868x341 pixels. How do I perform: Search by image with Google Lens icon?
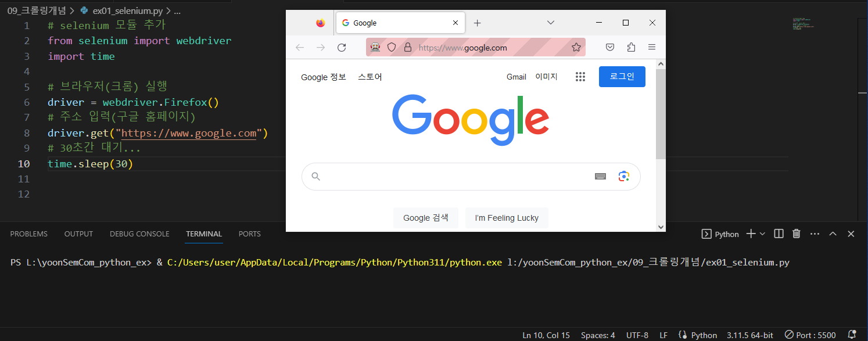pos(624,177)
